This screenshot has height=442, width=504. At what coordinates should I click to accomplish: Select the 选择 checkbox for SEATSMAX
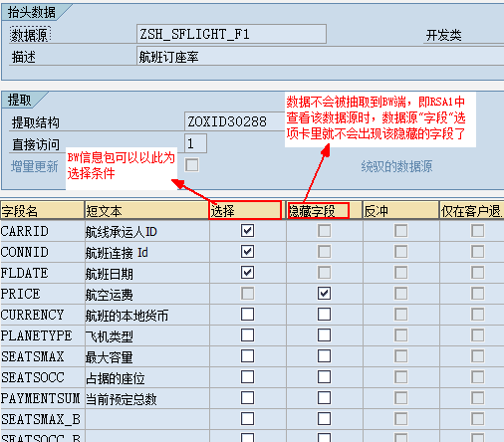pos(247,356)
